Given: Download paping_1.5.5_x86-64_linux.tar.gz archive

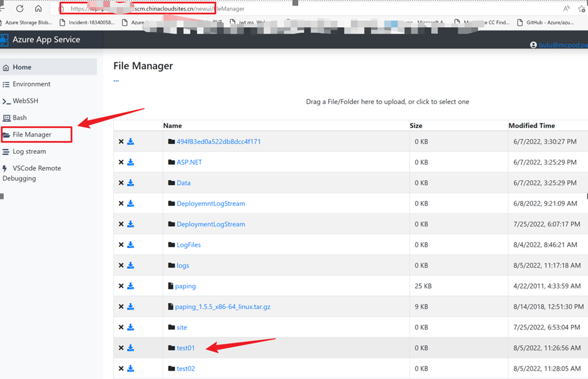Looking at the screenshot, I should pyautogui.click(x=130, y=307).
